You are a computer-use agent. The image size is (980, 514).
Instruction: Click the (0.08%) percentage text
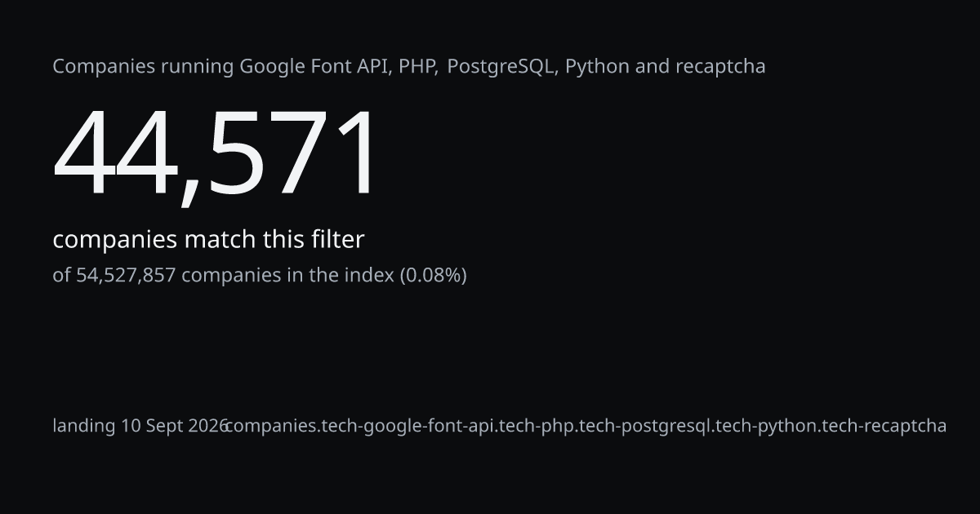click(433, 275)
